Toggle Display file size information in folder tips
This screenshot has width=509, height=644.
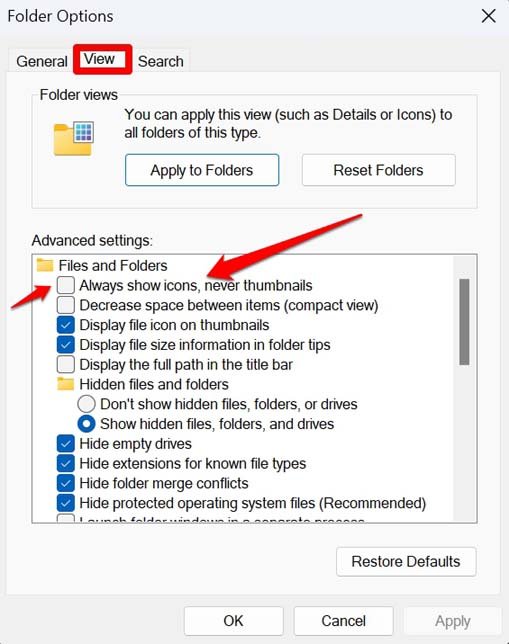coord(66,345)
